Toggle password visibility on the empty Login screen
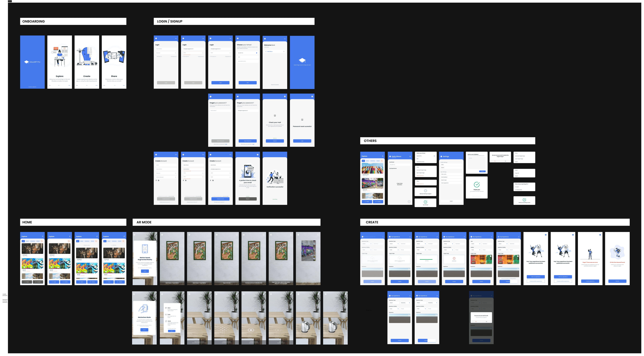 point(175,53)
